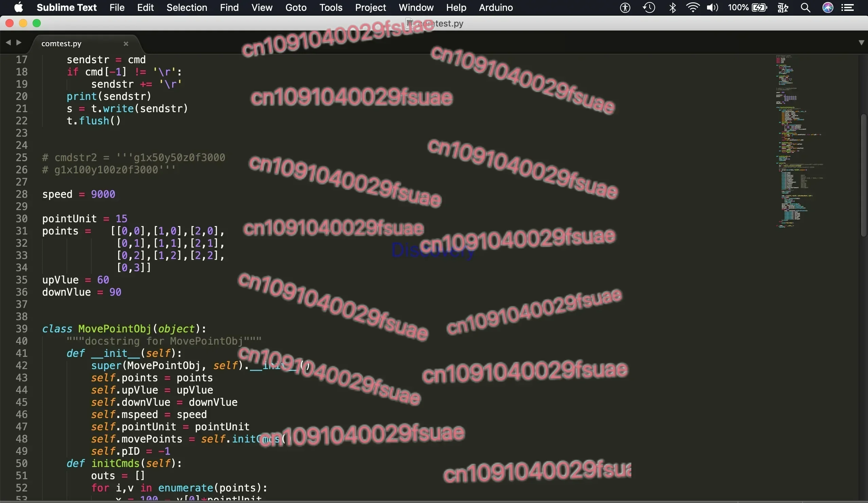Screen dimensions: 868x503
Task: Click gutter line number 50
Action: [x=21, y=463]
